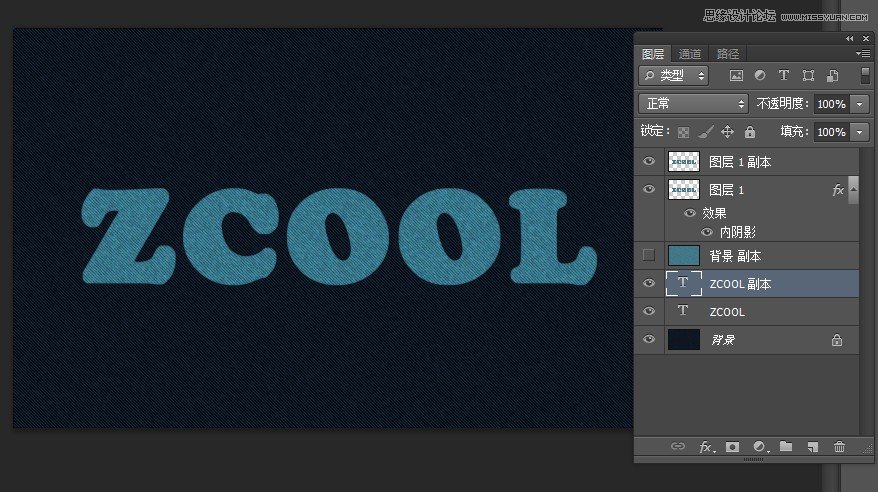878x492 pixels.
Task: Create a new layer group folder
Action: click(786, 446)
